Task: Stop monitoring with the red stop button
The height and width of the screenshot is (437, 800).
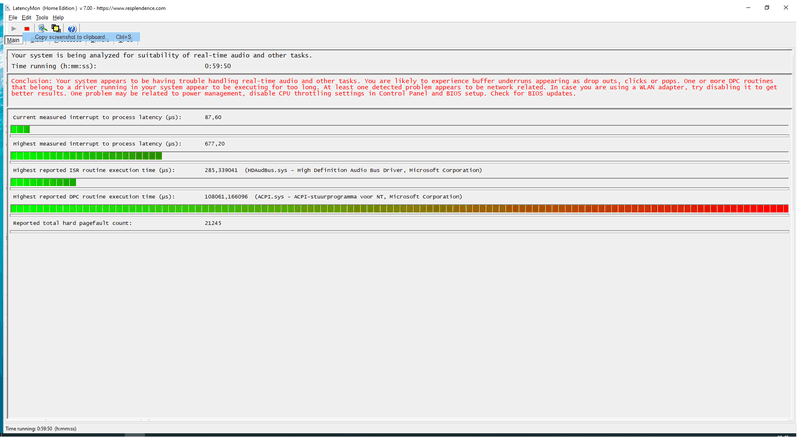Action: pyautogui.click(x=27, y=29)
